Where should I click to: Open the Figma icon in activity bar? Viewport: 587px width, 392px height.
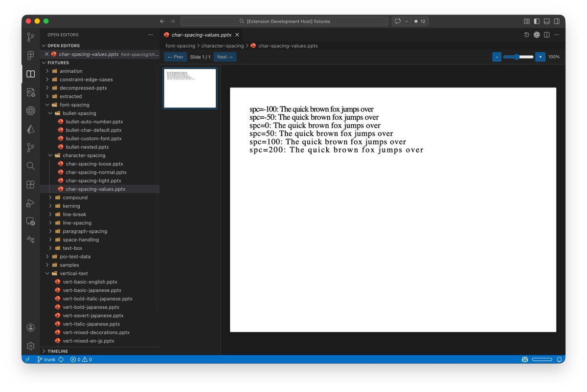click(x=30, y=55)
